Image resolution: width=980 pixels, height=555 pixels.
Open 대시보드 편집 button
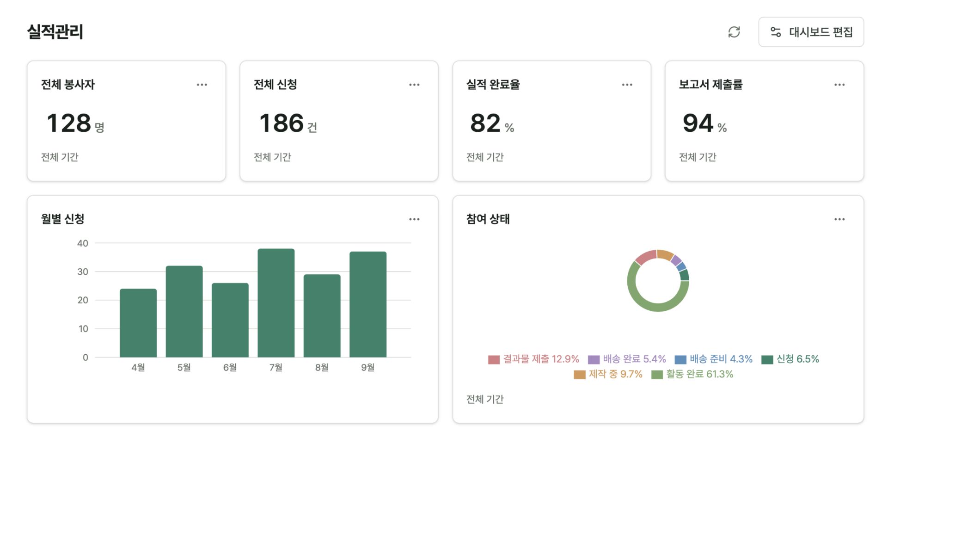(811, 32)
